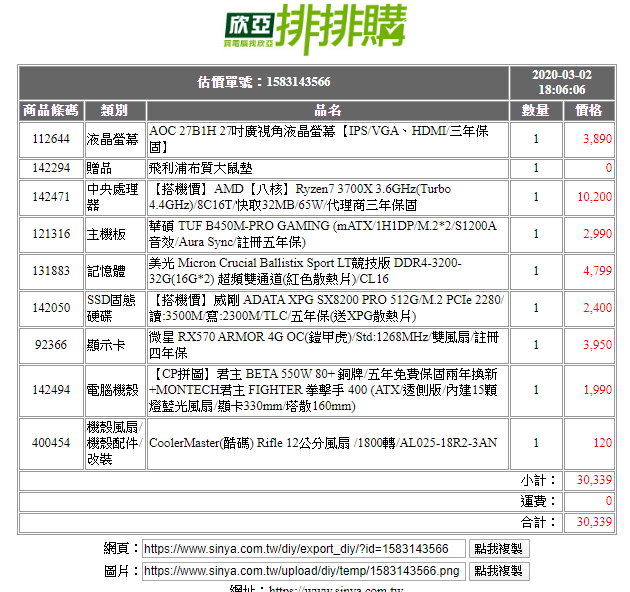630x592 pixels.
Task: Click the 網頁 URL input field
Action: click(304, 549)
